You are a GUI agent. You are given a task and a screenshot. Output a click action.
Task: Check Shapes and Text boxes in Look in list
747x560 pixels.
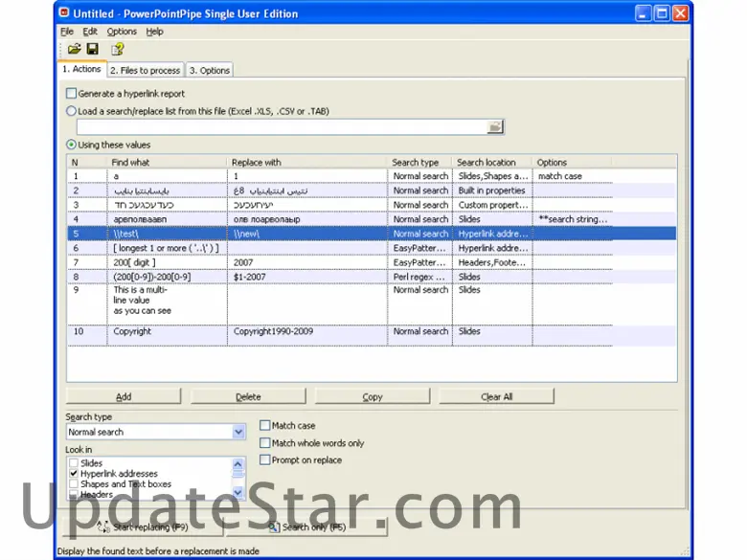74,483
